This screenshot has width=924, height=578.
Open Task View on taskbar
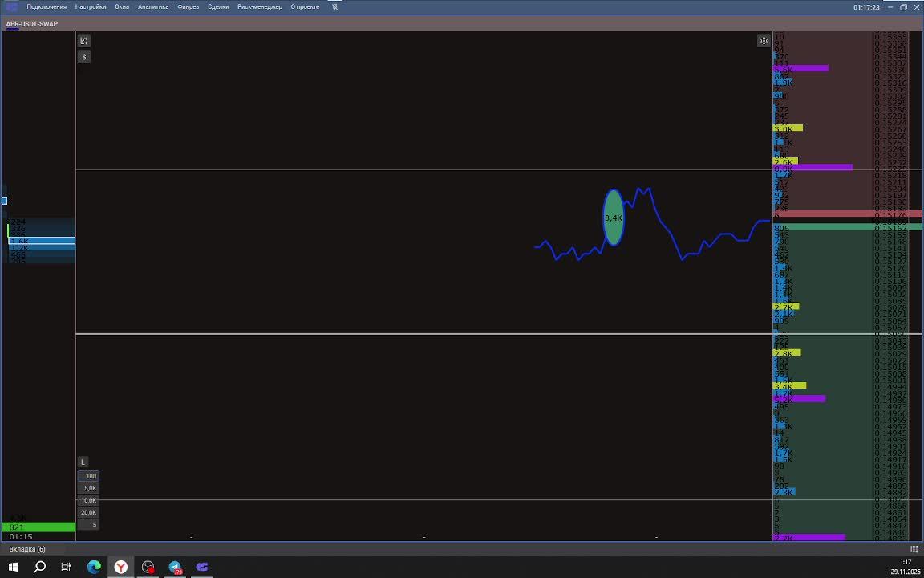click(66, 568)
